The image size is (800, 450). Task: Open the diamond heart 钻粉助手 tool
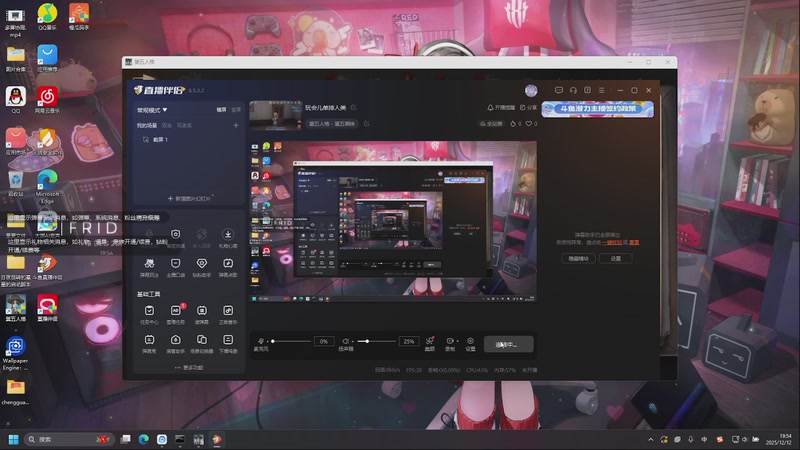202,267
